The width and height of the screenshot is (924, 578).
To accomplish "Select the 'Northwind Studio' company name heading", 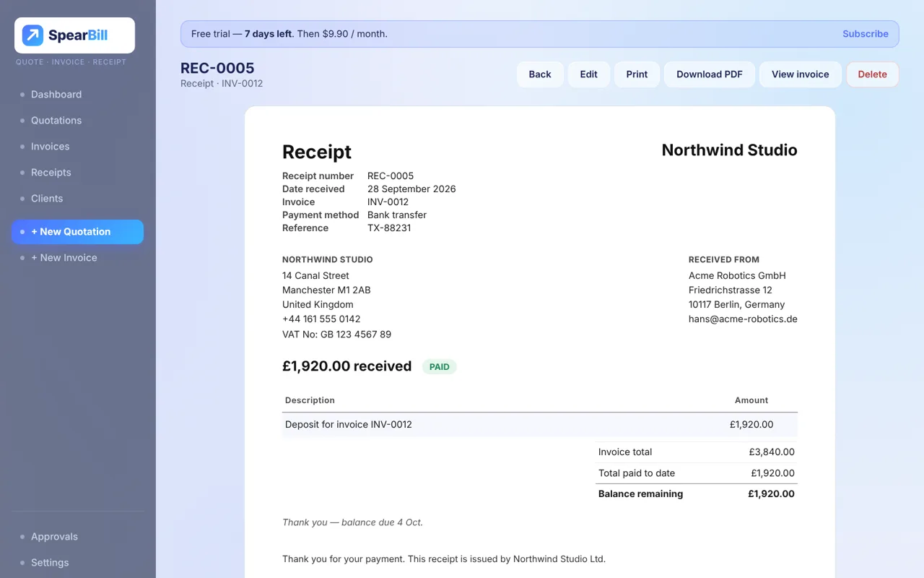I will pos(730,150).
